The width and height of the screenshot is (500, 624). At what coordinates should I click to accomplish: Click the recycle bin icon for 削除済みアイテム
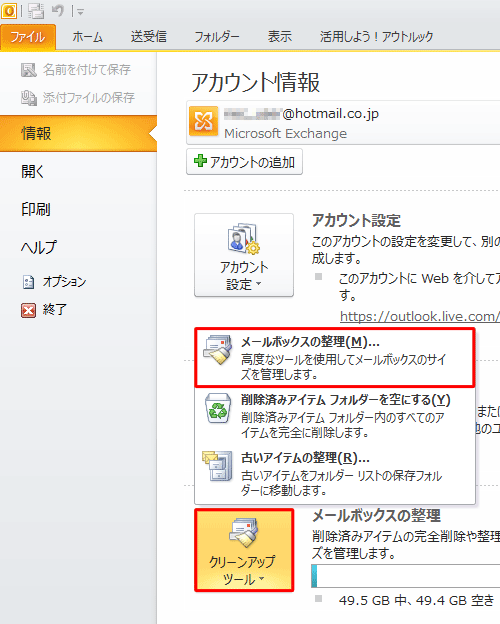tap(218, 408)
